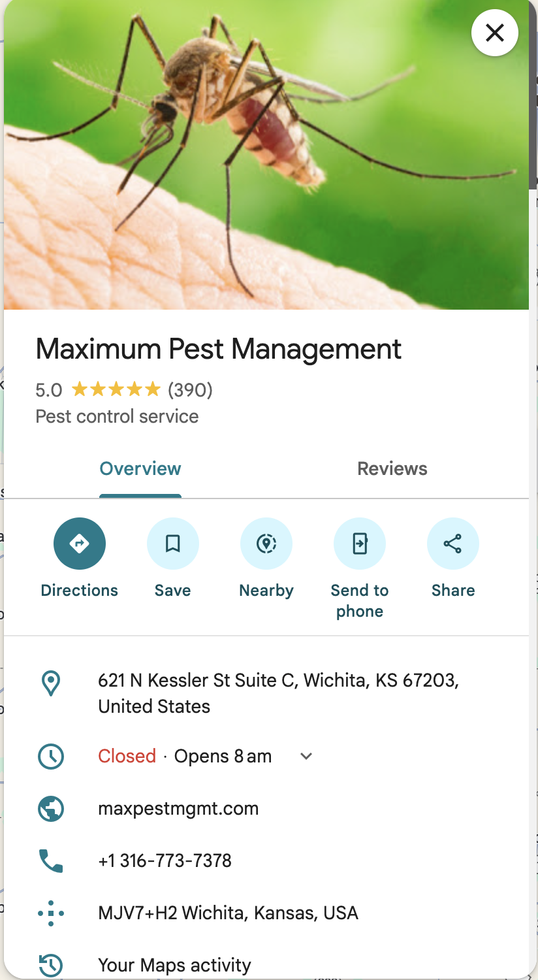Click the address location pin icon
This screenshot has width=538, height=980.
[51, 683]
